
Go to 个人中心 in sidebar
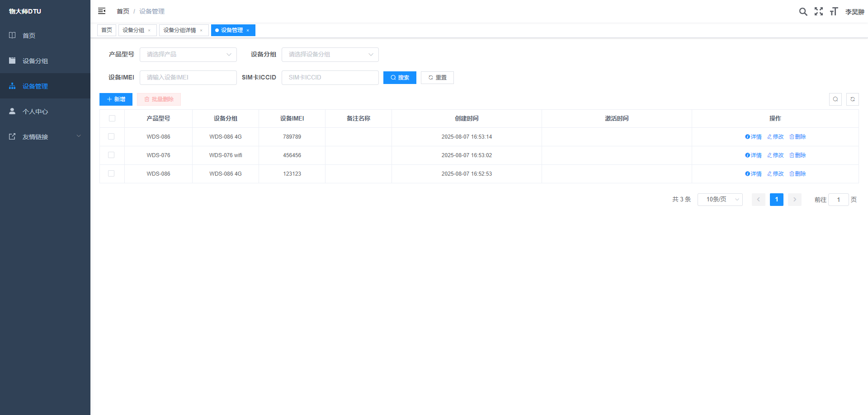[x=35, y=112]
